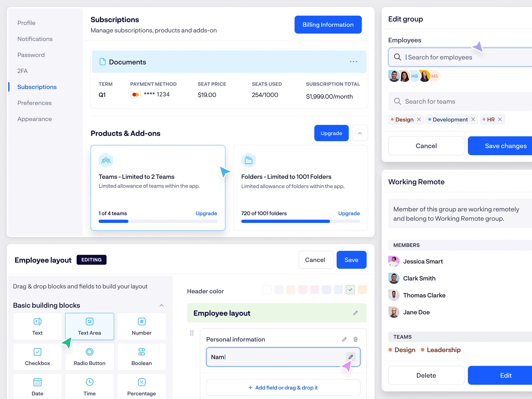Viewport: 532px width, 399px height.
Task: Pick the checked green header color swatch
Action: tap(350, 290)
